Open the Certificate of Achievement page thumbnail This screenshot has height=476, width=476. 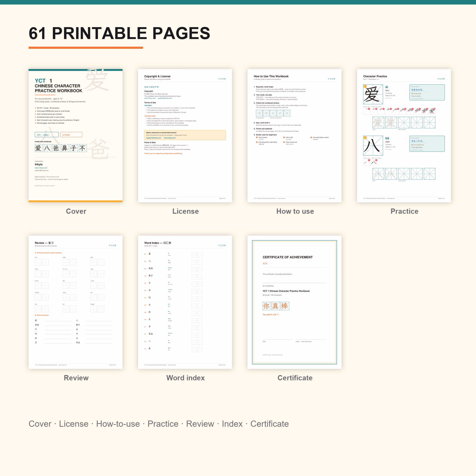pos(294,302)
